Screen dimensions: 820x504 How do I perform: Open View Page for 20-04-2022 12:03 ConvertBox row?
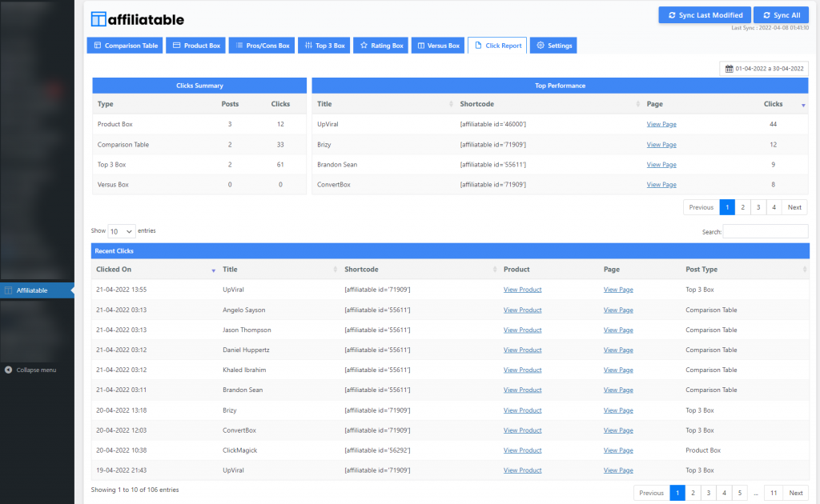tap(618, 430)
